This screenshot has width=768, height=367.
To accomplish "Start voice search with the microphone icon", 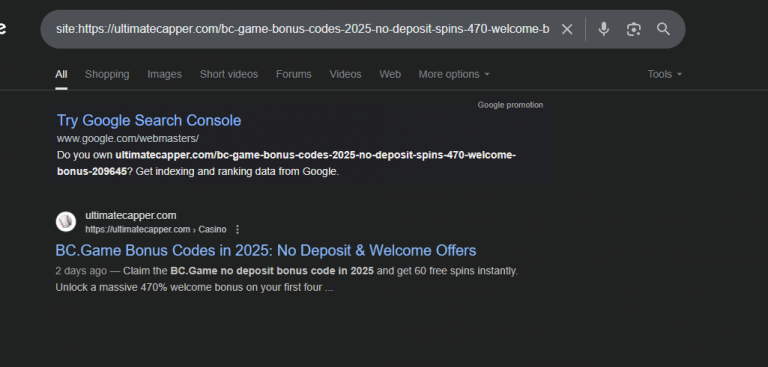I will (x=603, y=29).
